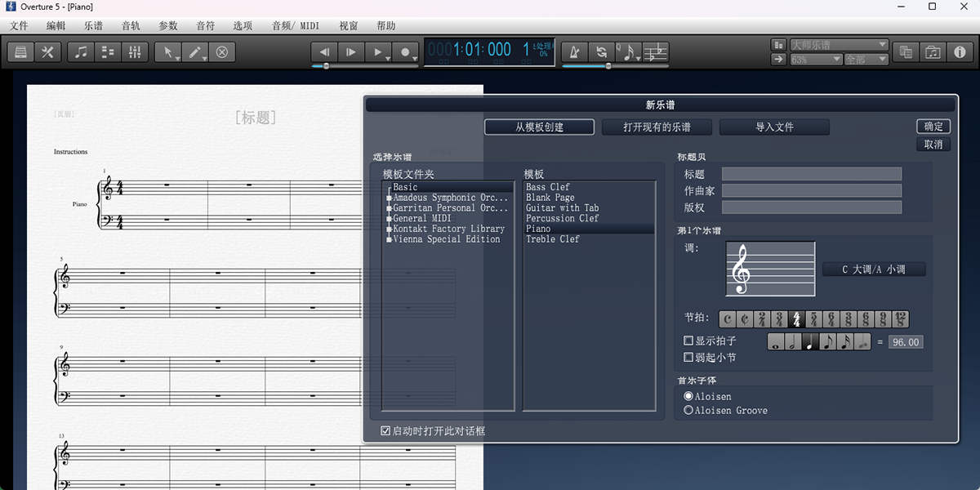Screen dimensions: 980x490
Task: Enable the 显示拍子 checkbox
Action: tap(688, 341)
